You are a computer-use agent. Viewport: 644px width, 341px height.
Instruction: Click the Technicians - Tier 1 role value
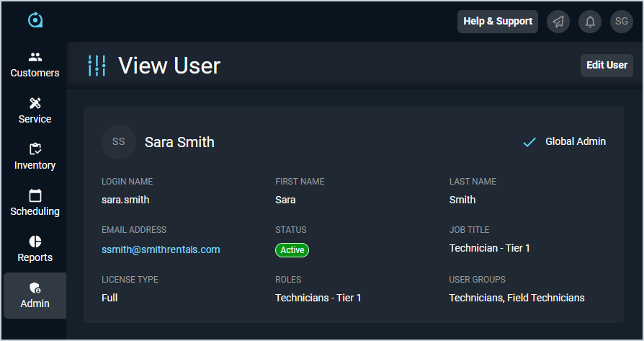click(x=318, y=298)
